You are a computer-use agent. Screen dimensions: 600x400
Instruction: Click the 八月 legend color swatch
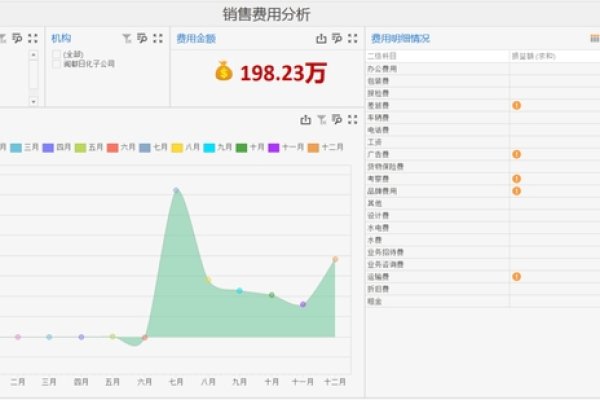pyautogui.click(x=177, y=147)
